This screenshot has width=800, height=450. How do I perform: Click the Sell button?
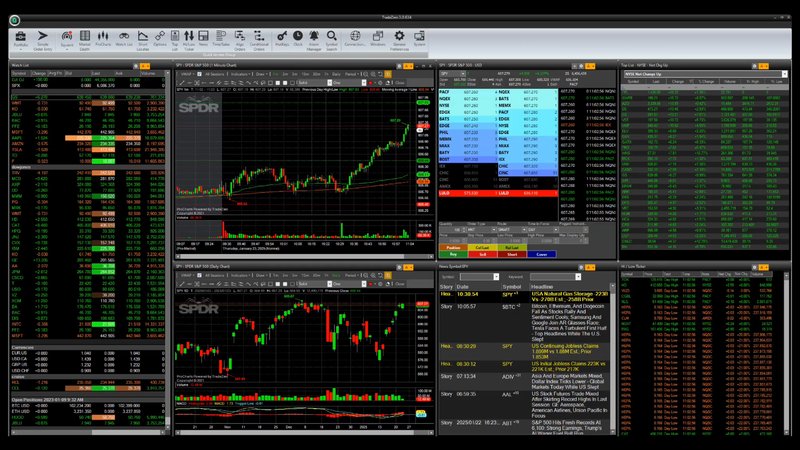[483, 255]
